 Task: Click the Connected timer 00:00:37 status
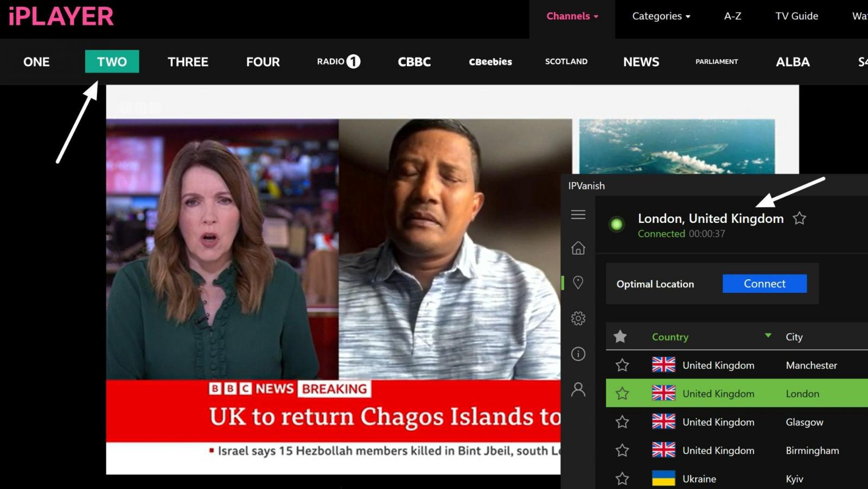click(x=681, y=234)
